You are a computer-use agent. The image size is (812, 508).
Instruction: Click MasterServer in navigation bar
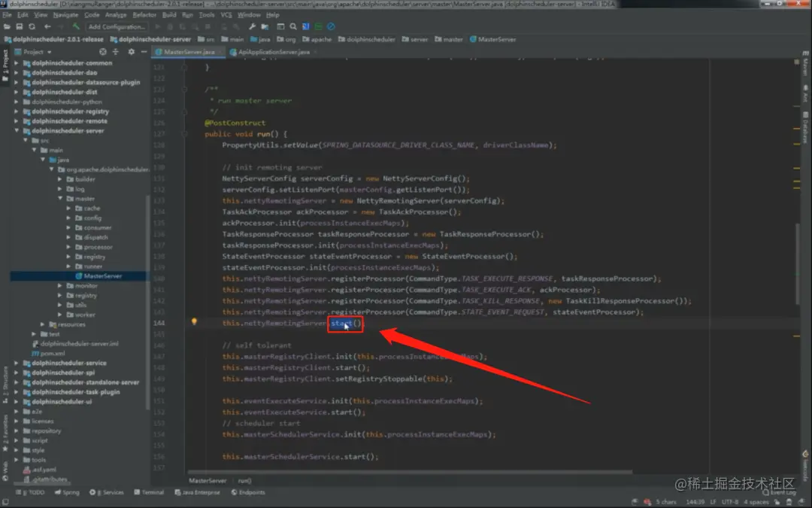point(493,39)
